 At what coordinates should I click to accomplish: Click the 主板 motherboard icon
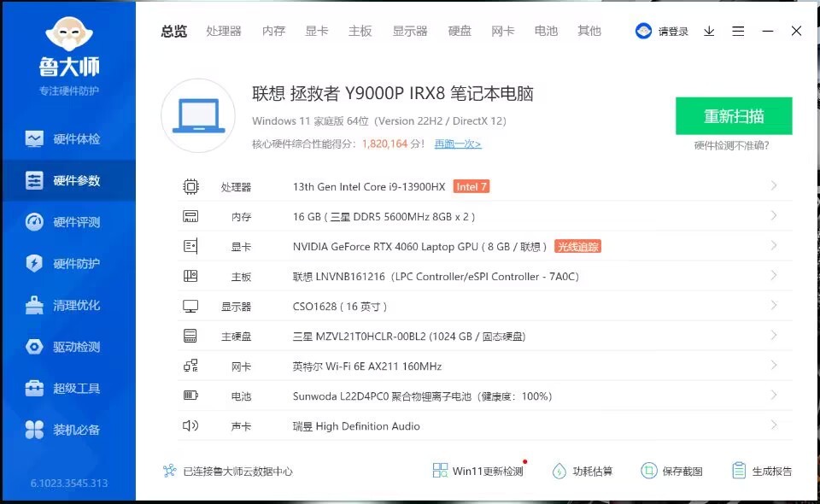pyautogui.click(x=190, y=276)
